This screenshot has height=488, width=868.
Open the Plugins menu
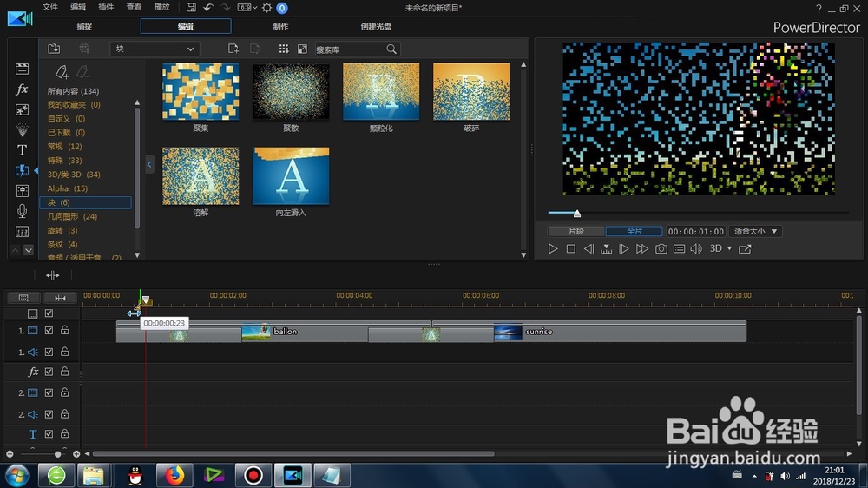pyautogui.click(x=106, y=7)
